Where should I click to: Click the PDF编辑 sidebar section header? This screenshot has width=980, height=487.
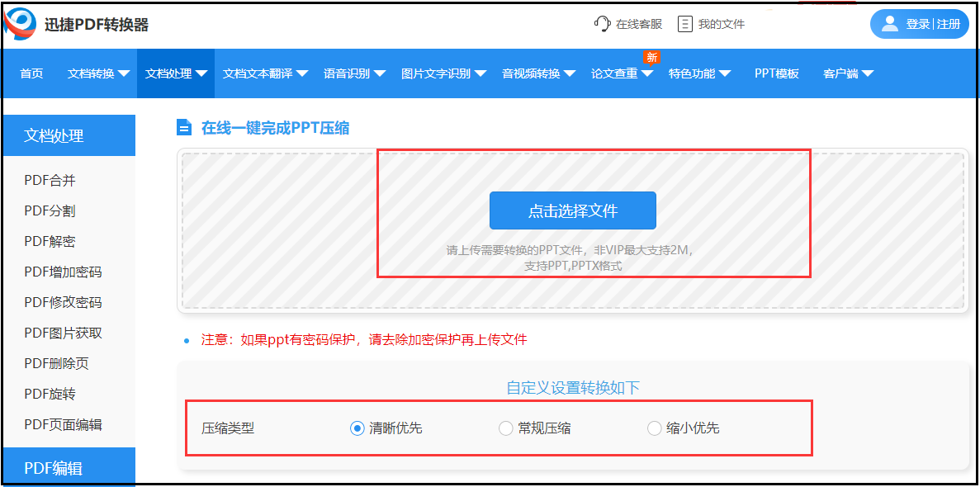click(x=69, y=467)
